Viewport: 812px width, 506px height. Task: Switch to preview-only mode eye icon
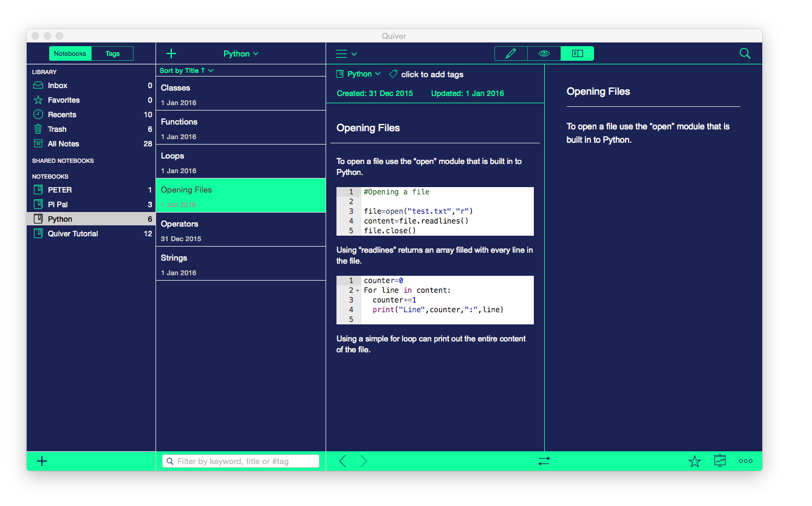point(544,53)
